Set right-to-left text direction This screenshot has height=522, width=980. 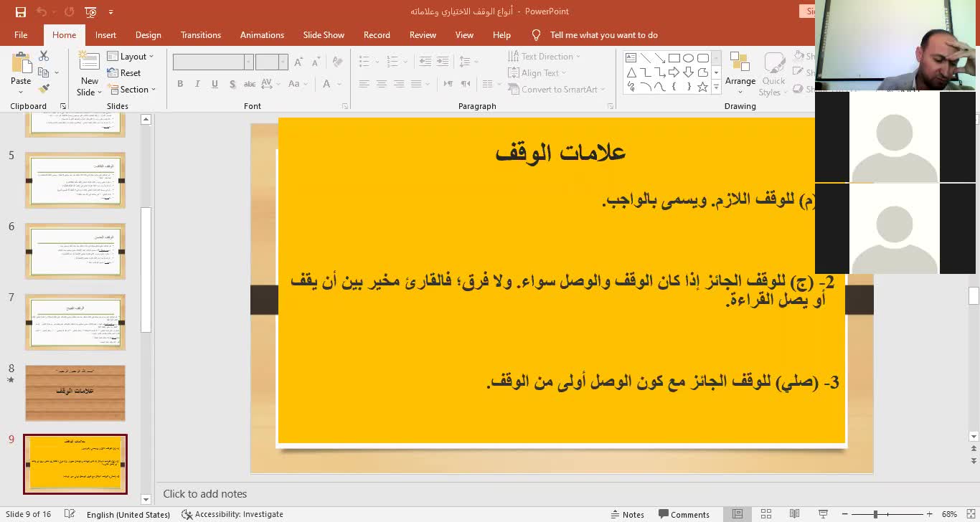tap(466, 84)
